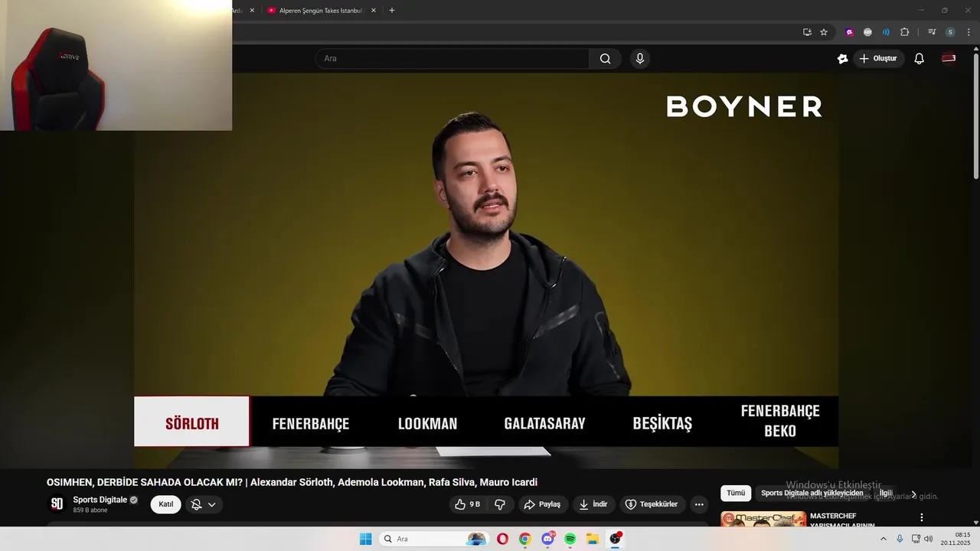Open Chrome's three-dot menu
Screen dimensions: 980x551
coord(969,32)
